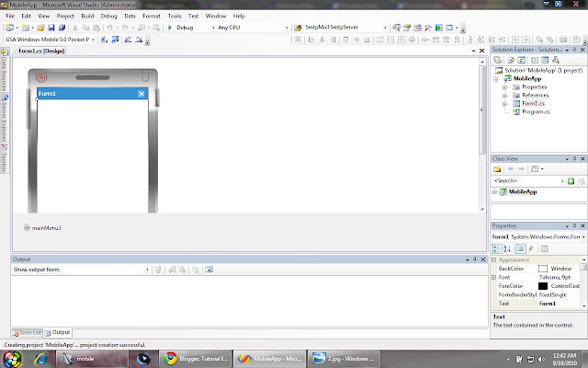This screenshot has width=588, height=368.
Task: Click the Class View search field
Action: [526, 181]
